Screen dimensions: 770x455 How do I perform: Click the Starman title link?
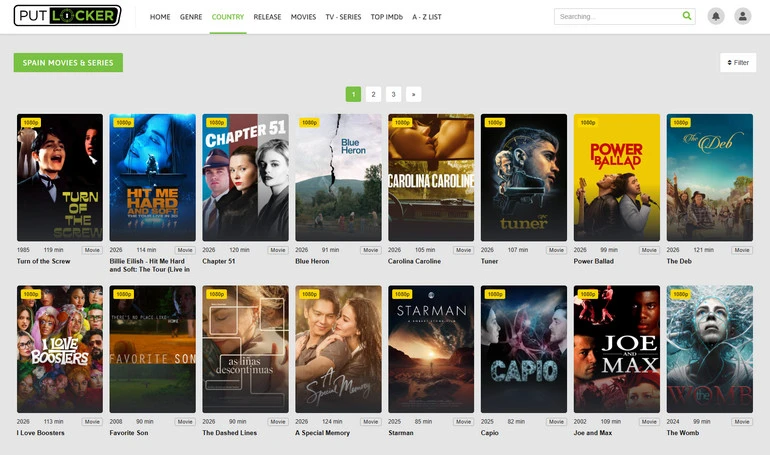tap(401, 433)
